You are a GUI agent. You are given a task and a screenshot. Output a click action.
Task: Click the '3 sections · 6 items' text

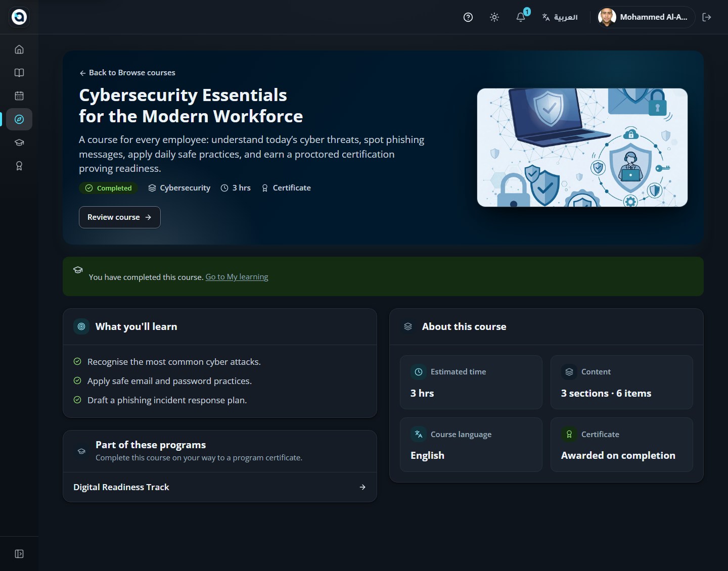(x=606, y=393)
